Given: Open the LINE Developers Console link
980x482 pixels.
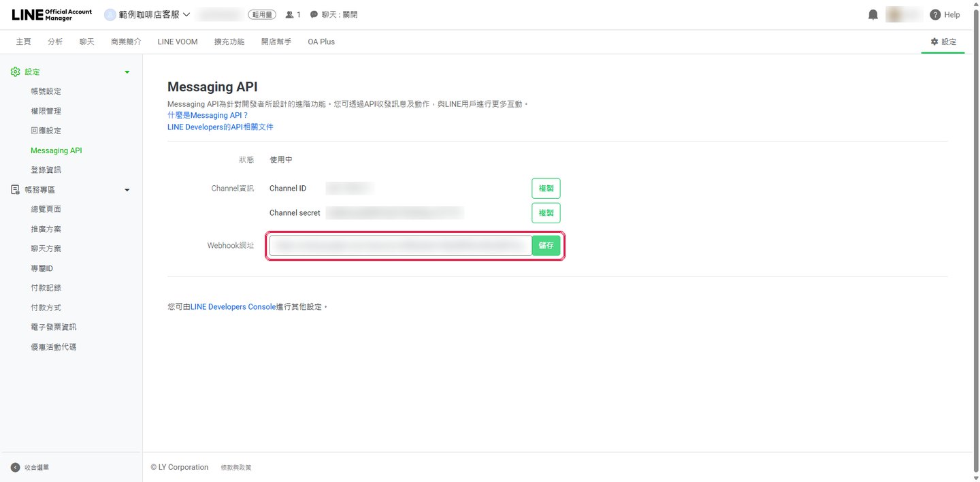Looking at the screenshot, I should click(x=233, y=307).
